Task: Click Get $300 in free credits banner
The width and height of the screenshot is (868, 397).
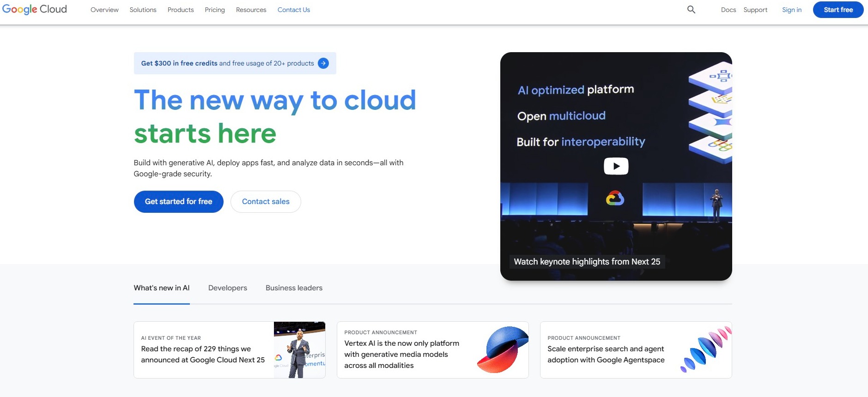Action: tap(235, 63)
